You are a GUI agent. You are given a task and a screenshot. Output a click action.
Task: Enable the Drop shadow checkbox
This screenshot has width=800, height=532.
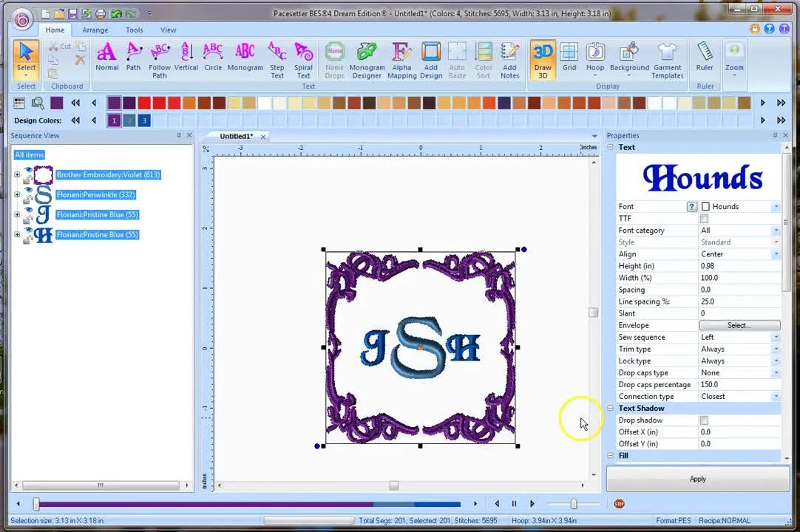click(x=704, y=420)
